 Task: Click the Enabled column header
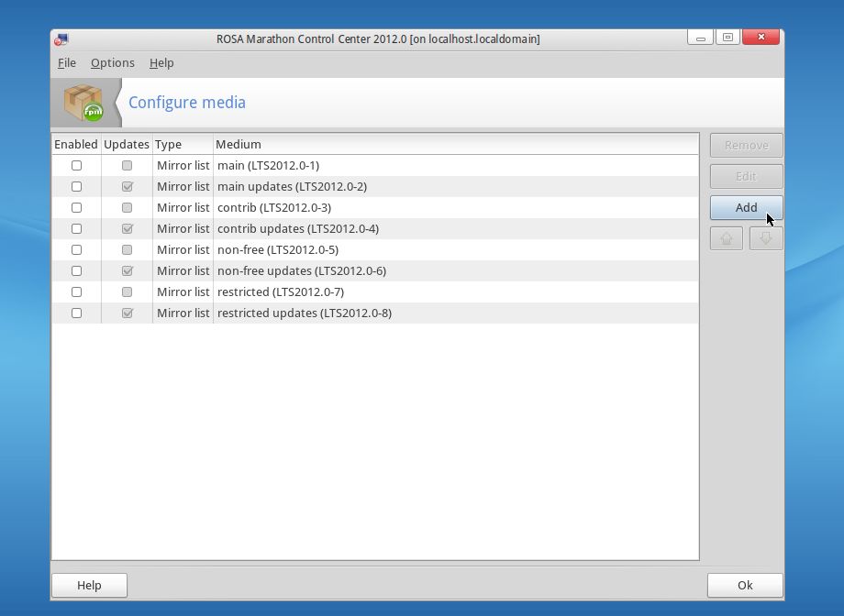(76, 144)
